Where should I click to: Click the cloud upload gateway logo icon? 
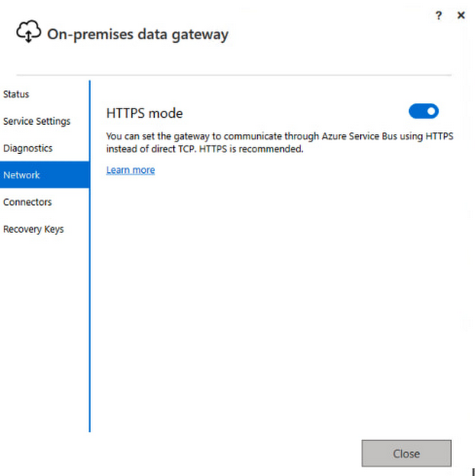click(28, 33)
